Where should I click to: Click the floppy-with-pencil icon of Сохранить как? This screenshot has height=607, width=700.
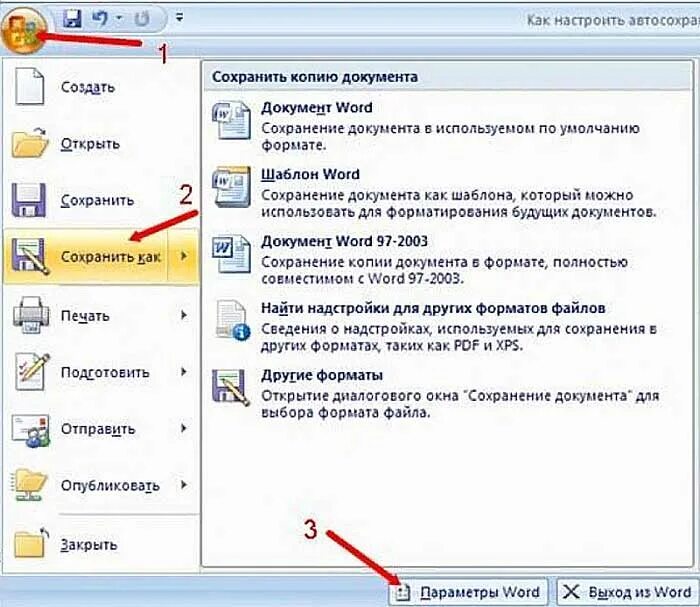tap(30, 256)
